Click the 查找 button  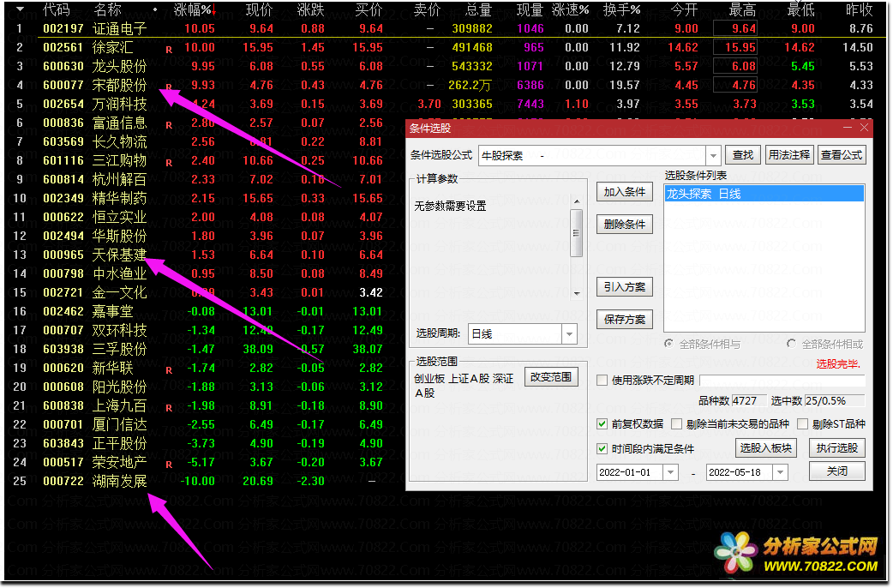pos(743,155)
